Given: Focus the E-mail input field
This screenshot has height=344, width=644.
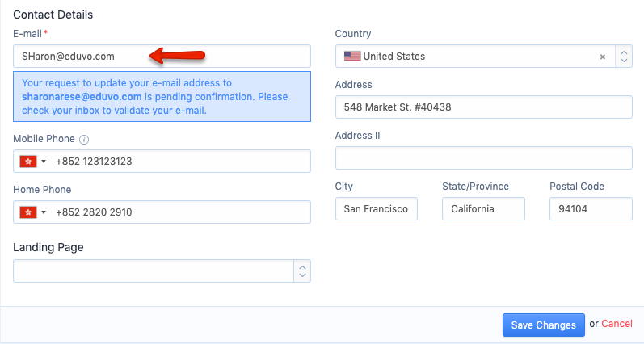Looking at the screenshot, I should (x=162, y=57).
